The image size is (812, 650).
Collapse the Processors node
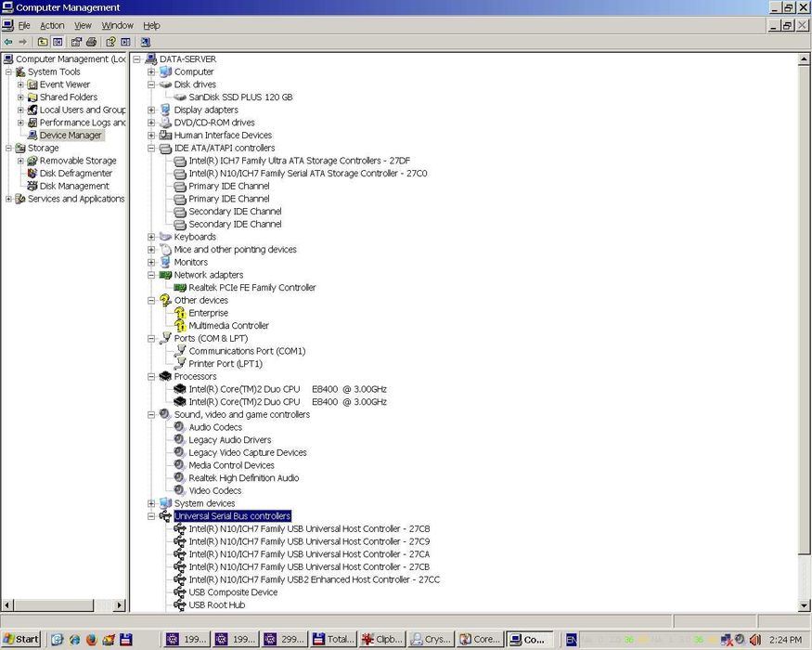[151, 376]
